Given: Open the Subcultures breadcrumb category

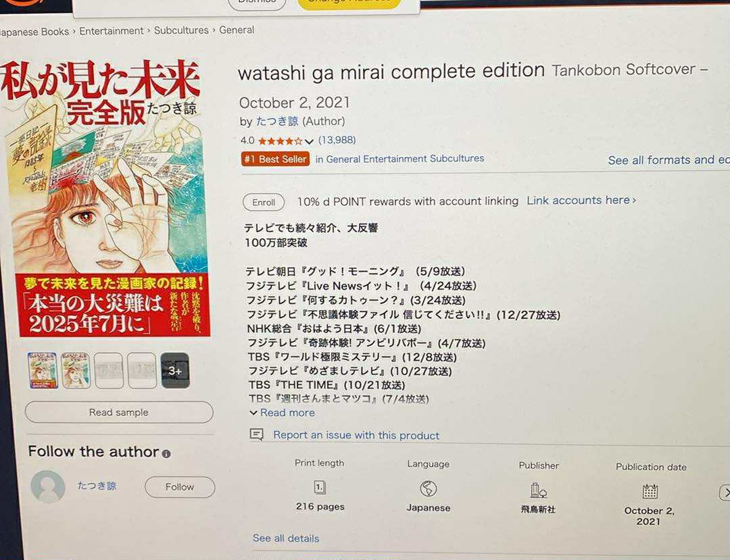Looking at the screenshot, I should [181, 30].
